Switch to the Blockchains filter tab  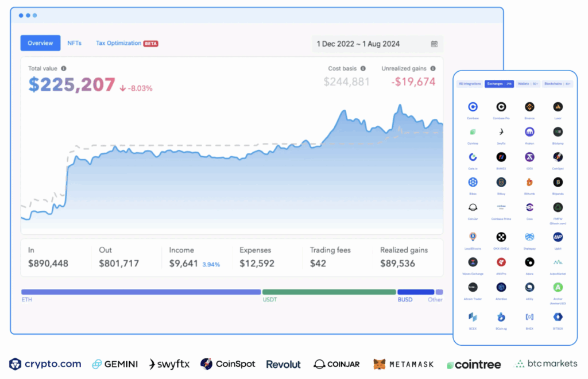coord(557,84)
